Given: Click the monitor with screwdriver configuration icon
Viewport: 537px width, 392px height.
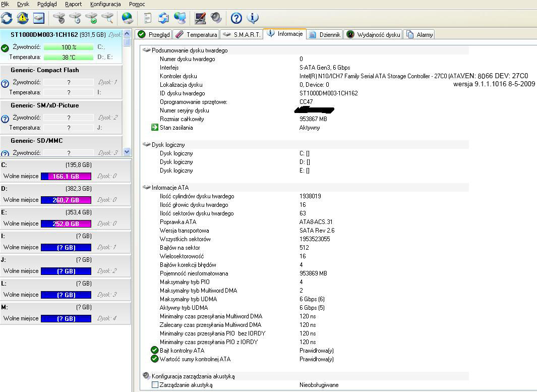Looking at the screenshot, I should [200, 18].
